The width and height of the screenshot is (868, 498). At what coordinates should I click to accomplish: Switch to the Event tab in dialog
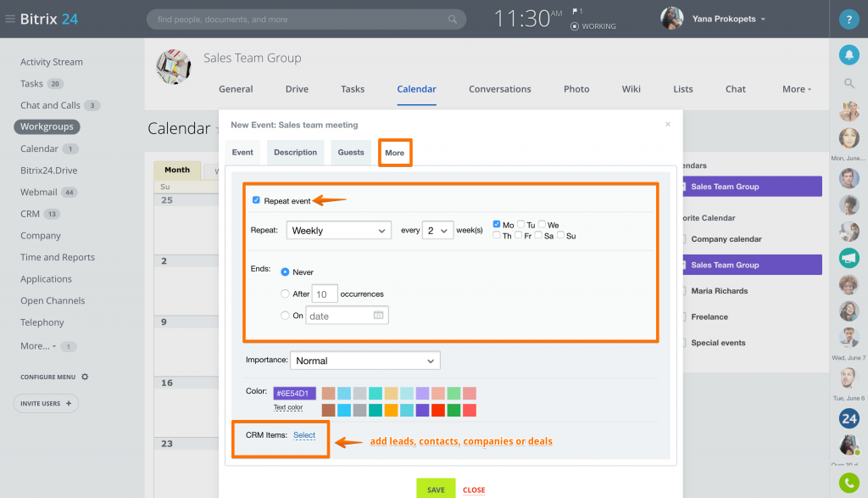pos(242,153)
